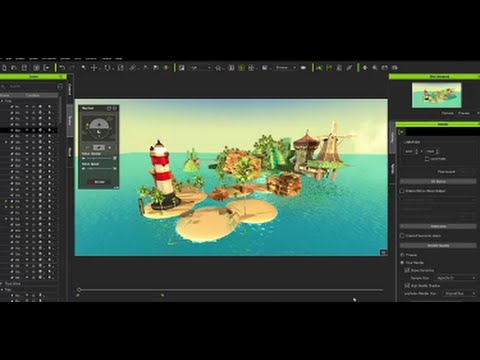Click the camera record icon in toolbar
This screenshot has height=360, width=480.
click(303, 68)
